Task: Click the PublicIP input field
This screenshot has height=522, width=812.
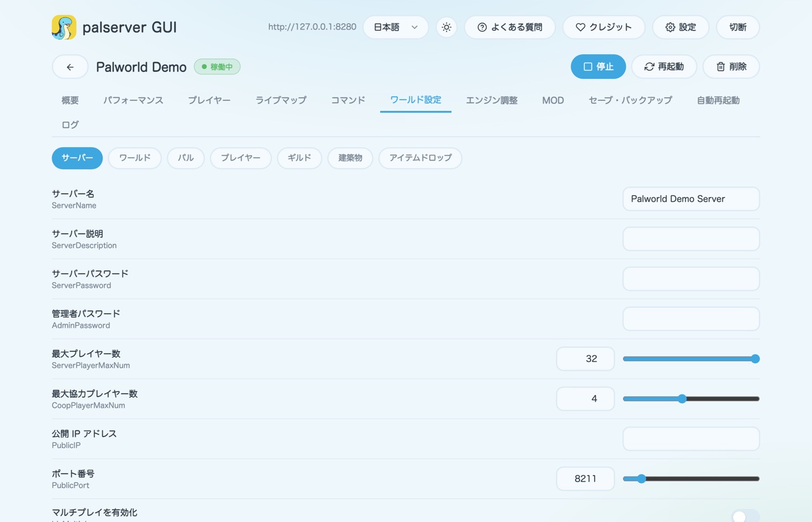Action: [x=691, y=439]
